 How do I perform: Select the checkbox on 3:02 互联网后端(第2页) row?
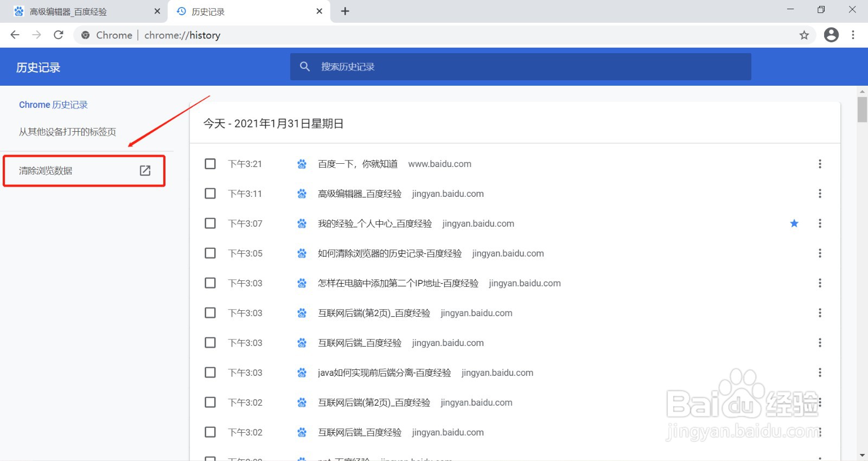[x=210, y=402]
